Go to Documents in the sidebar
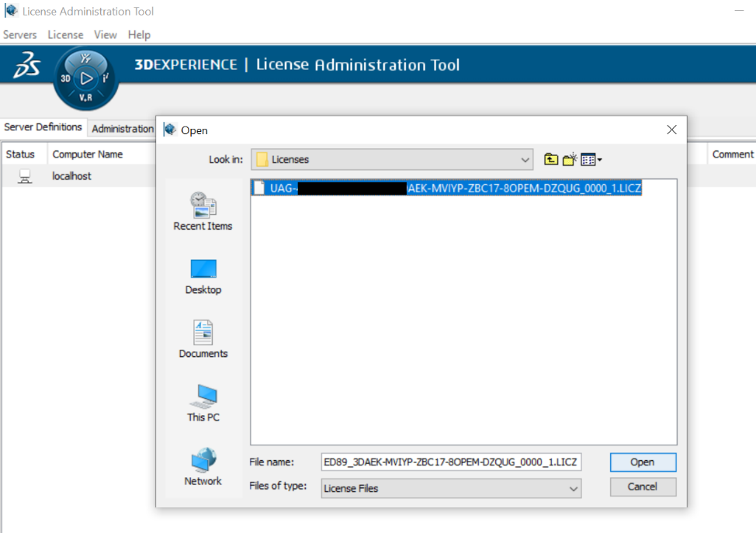 pos(203,339)
